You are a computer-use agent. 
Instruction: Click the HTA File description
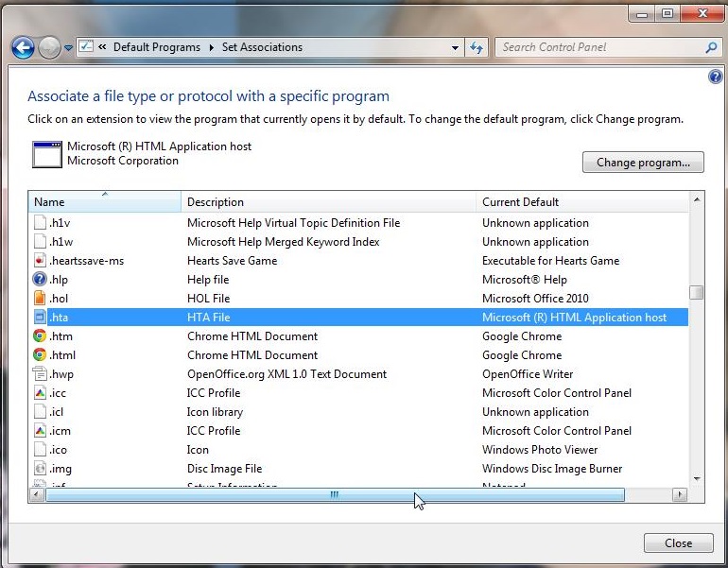208,318
